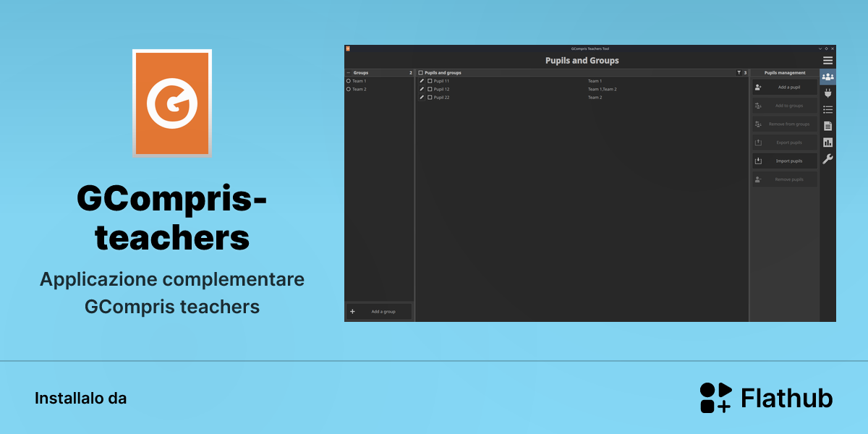Select the Team 1 radio button
Viewport: 868px width, 434px height.
349,81
